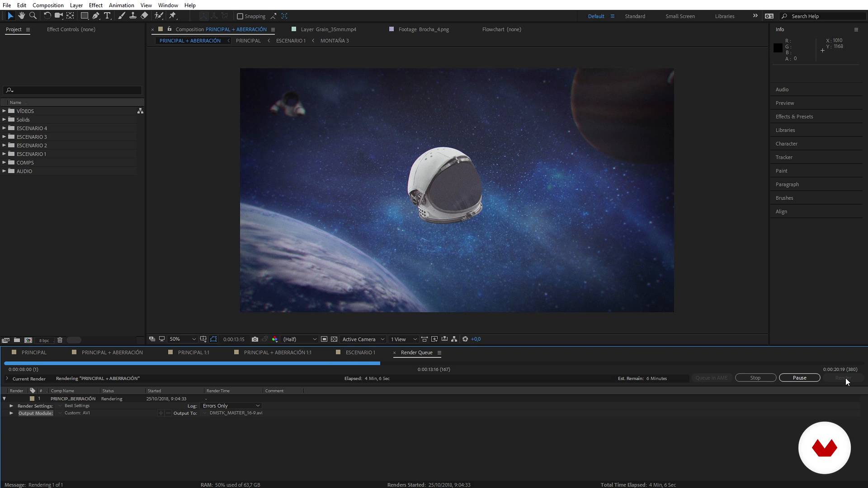This screenshot has width=868, height=488.
Task: Open the 50% magnification dropdown
Action: [x=183, y=339]
